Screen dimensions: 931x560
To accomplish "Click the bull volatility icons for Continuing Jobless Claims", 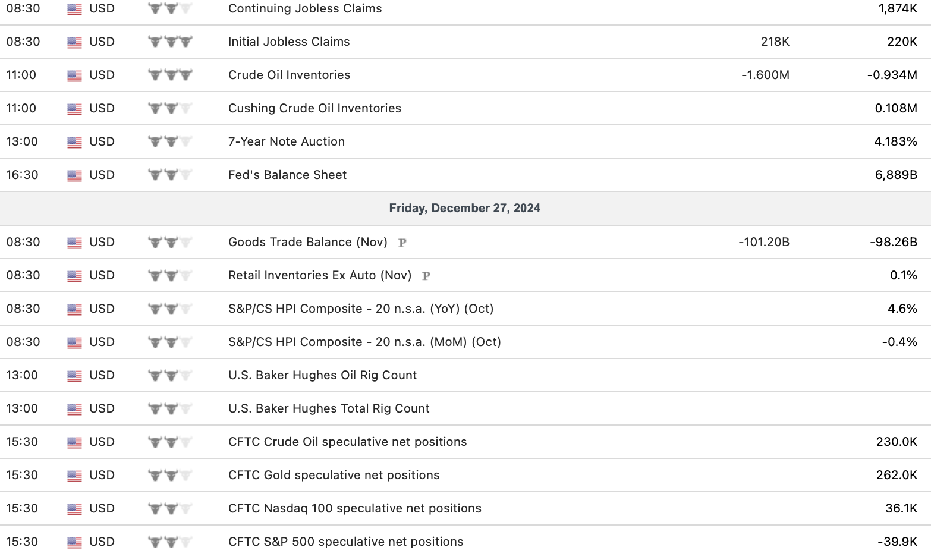I will pyautogui.click(x=170, y=9).
